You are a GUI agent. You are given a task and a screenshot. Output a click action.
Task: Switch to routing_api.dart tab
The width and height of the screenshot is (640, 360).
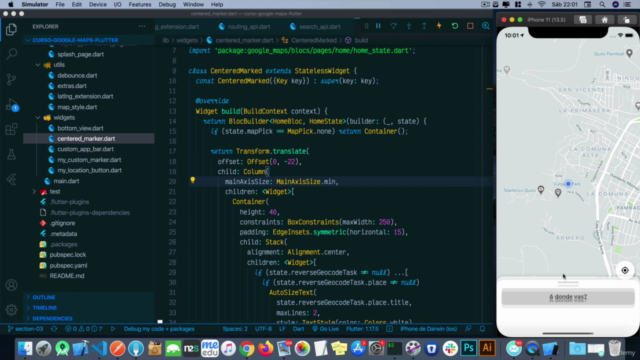(x=244, y=27)
